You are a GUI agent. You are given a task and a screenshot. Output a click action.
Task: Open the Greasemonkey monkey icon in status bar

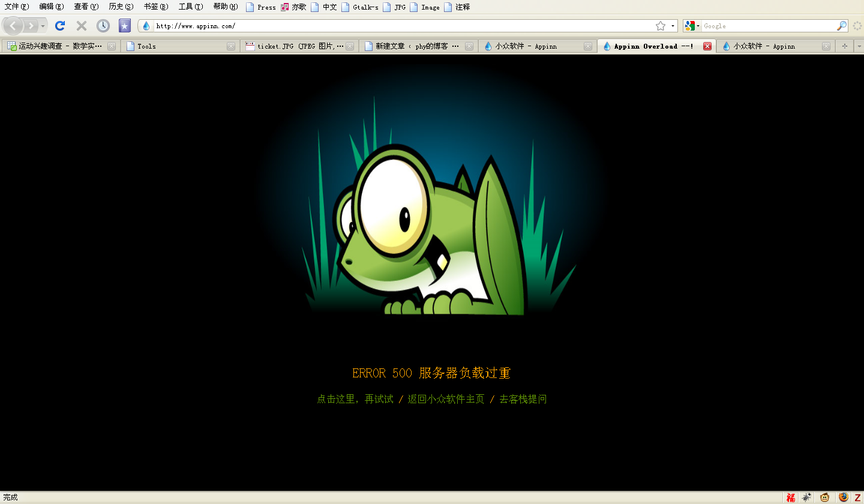point(825,497)
